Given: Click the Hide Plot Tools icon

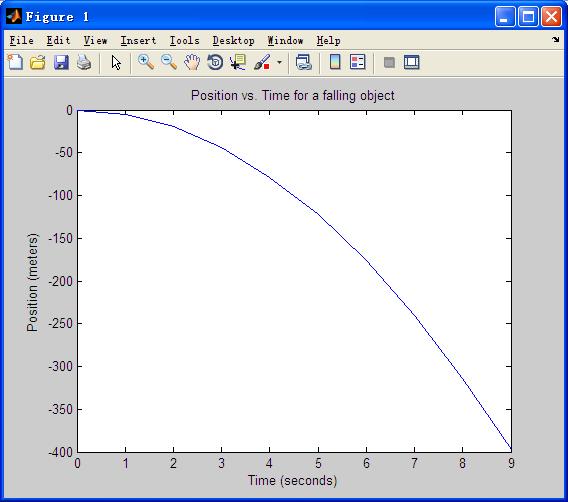Looking at the screenshot, I should [x=389, y=62].
